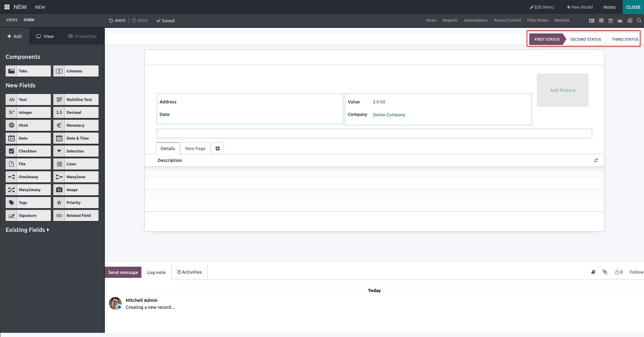Select the Details tab
This screenshot has width=644, height=337.
click(x=168, y=148)
